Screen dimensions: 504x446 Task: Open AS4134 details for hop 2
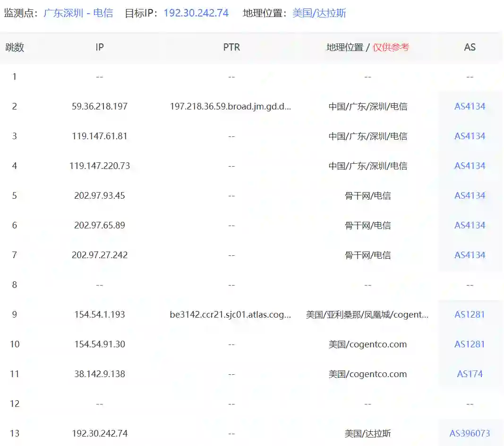(x=470, y=106)
